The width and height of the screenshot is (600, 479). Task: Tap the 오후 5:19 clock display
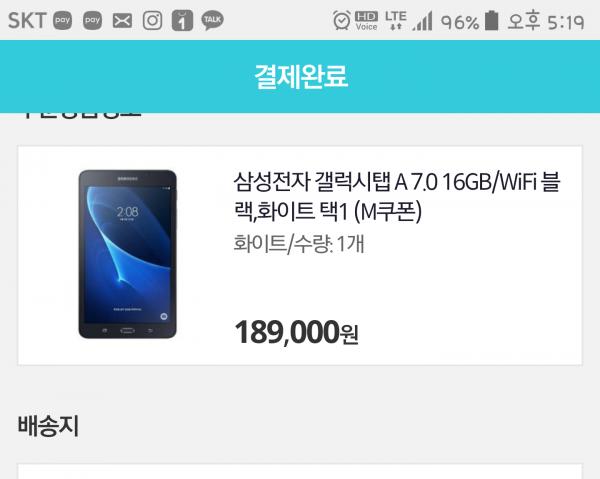(546, 21)
